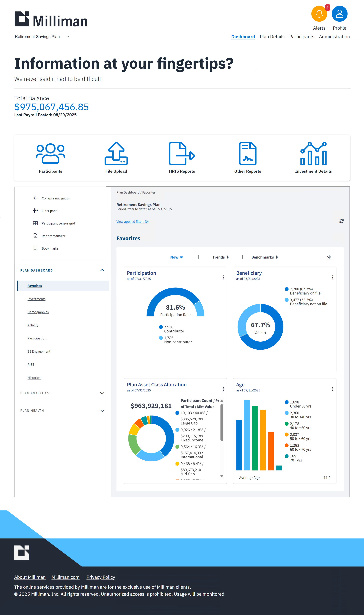
Task: Open Bookmarks in side navigation
Action: [50, 248]
